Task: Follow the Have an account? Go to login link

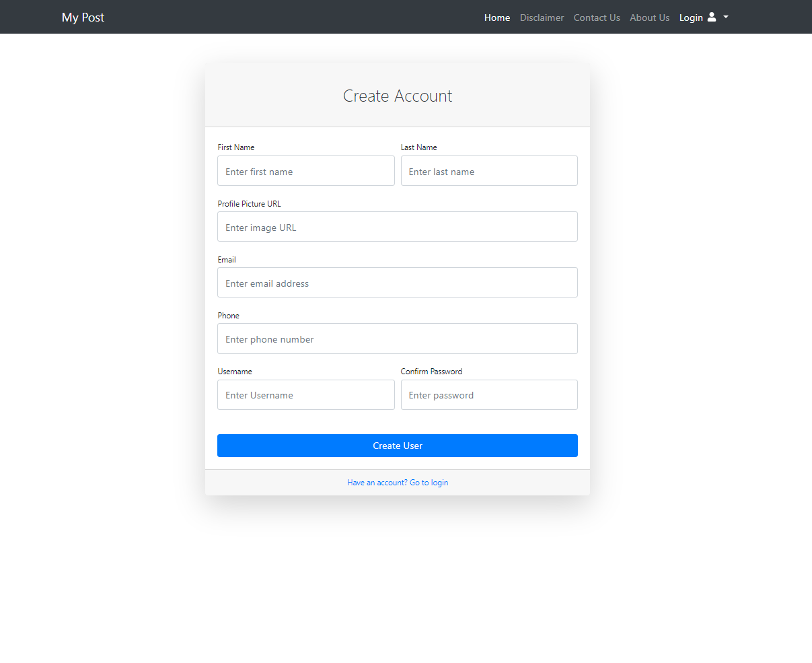Action: [398, 483]
